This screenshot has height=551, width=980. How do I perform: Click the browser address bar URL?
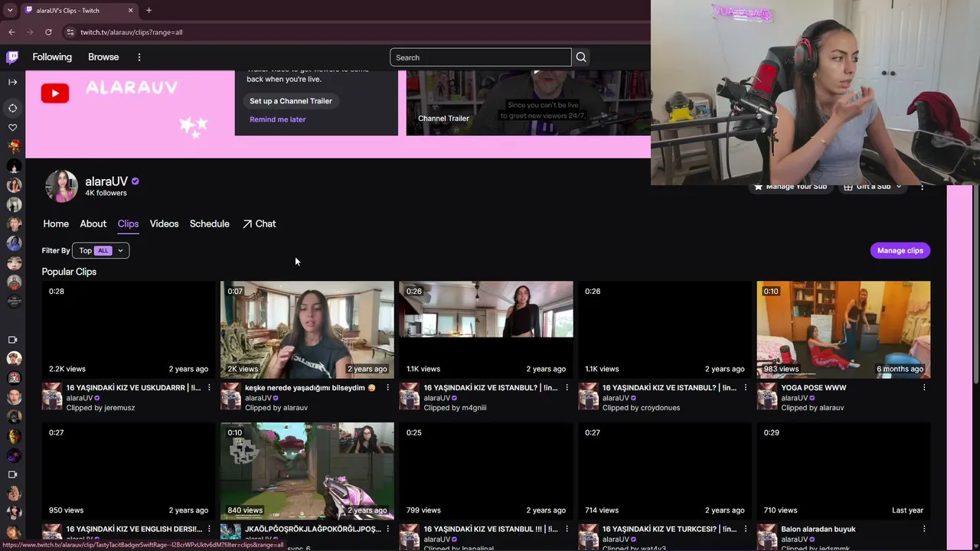pos(132,32)
